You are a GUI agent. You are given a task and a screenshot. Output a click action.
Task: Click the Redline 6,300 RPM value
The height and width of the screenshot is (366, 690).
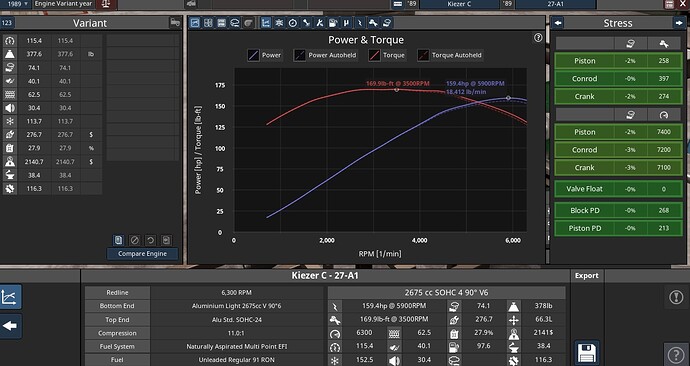(x=236, y=293)
